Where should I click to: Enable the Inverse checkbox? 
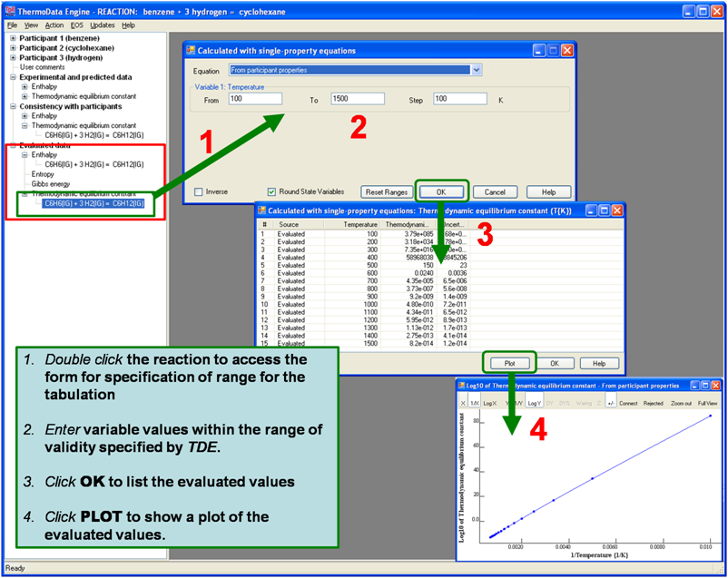tap(199, 192)
